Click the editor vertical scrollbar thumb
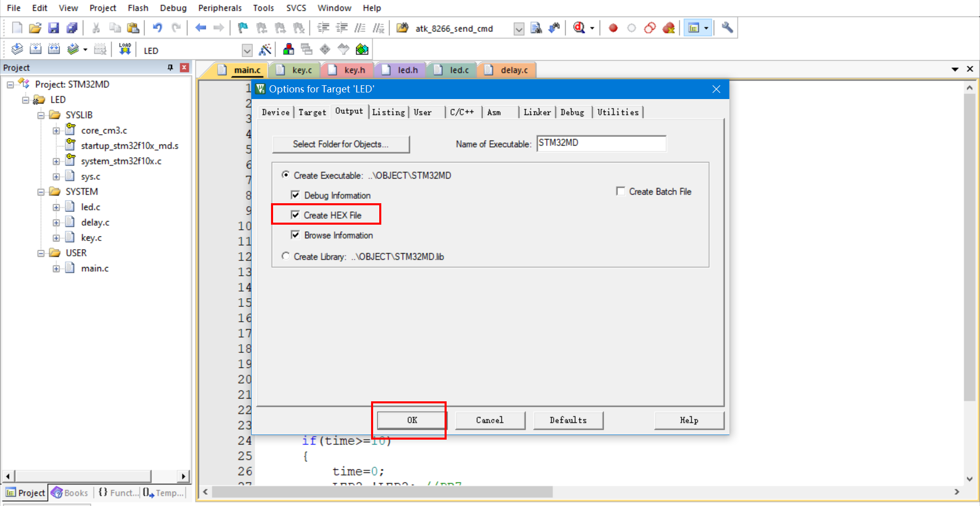The width and height of the screenshot is (980, 506). 969,248
